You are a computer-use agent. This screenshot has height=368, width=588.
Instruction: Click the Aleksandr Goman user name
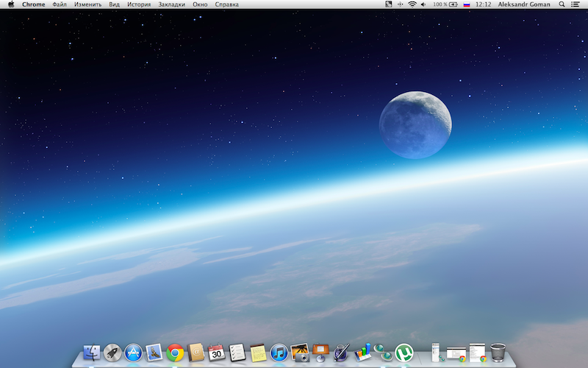click(x=524, y=4)
